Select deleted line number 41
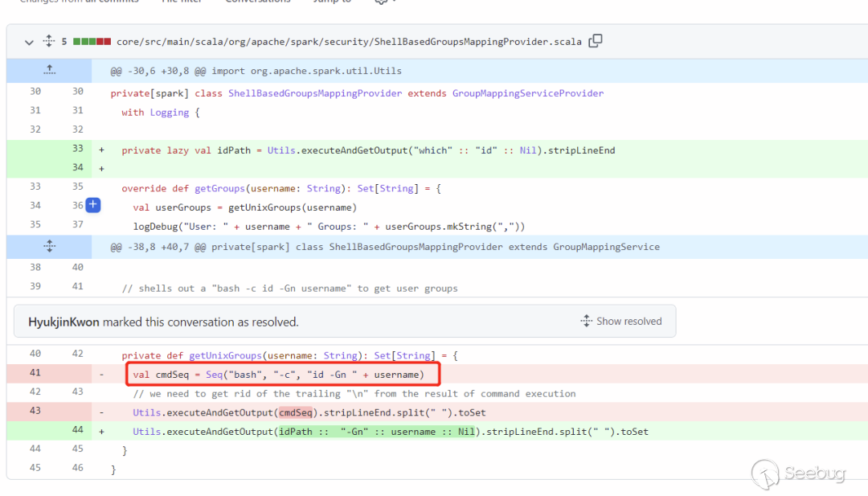This screenshot has width=868, height=496. pos(35,373)
